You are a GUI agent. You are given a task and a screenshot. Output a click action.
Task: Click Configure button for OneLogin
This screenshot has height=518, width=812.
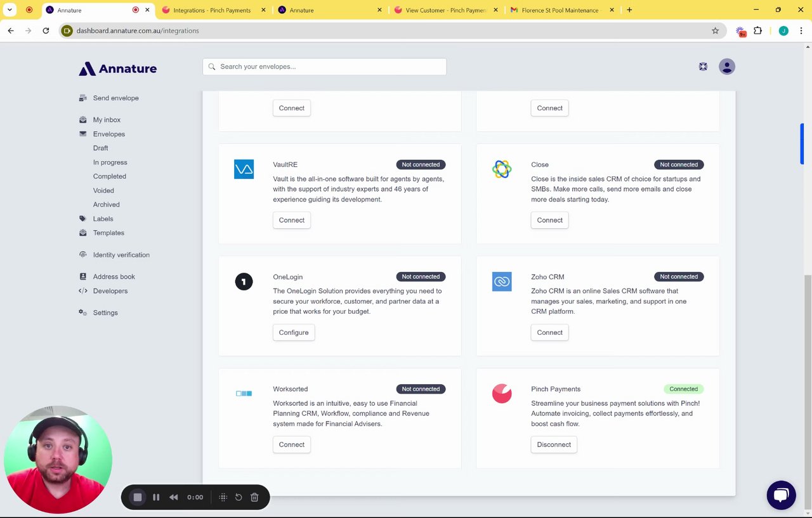(x=294, y=332)
